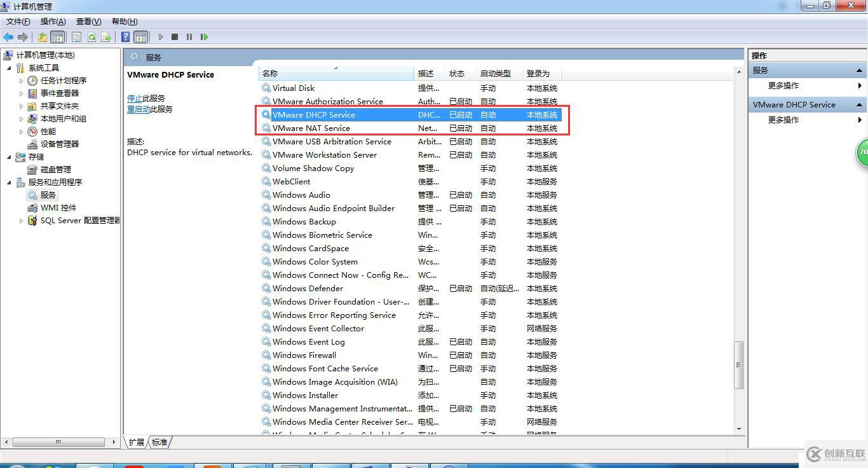Click the Refresh toolbar icon
Viewport: 868px width, 468px height.
[92, 37]
